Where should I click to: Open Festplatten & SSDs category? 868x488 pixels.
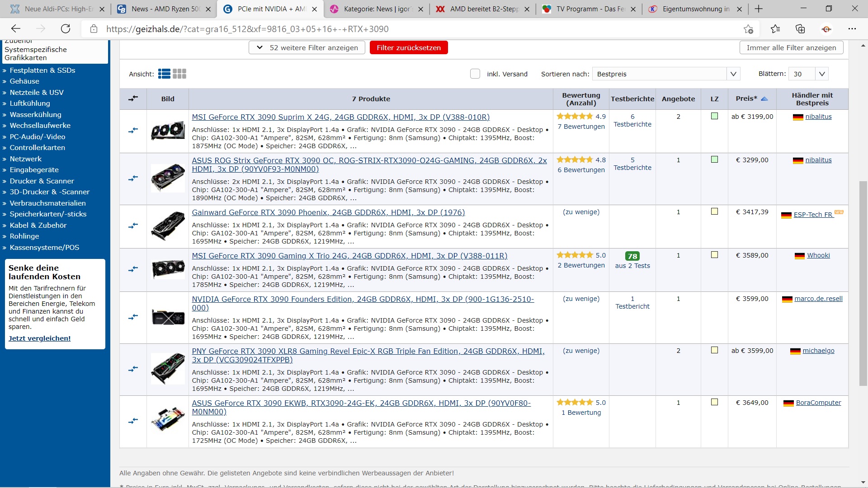coord(42,70)
